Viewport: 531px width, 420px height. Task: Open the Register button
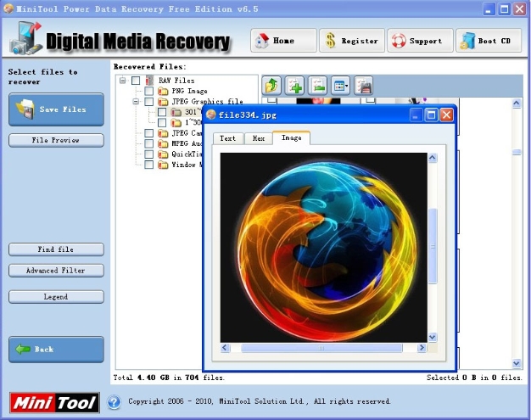[x=352, y=41]
